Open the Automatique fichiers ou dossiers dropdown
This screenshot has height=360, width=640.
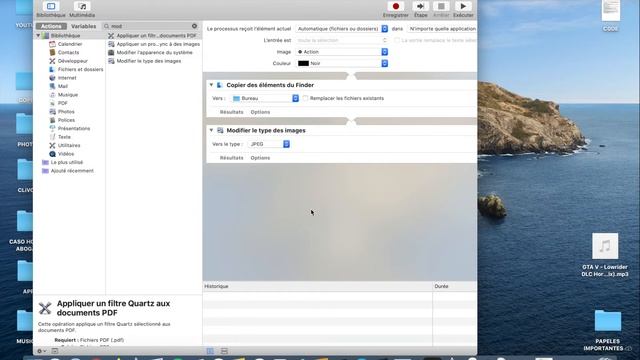click(x=342, y=29)
